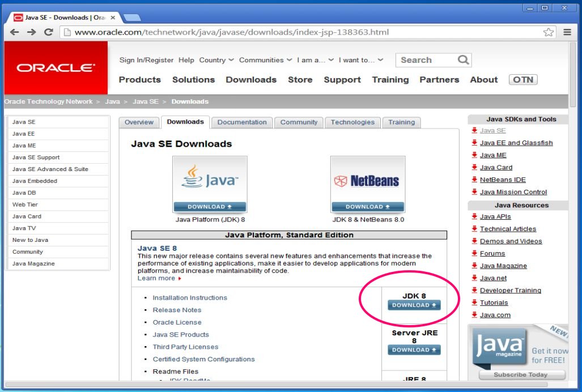This screenshot has width=582, height=392.
Task: Open a new browser tab
Action: pos(132,18)
